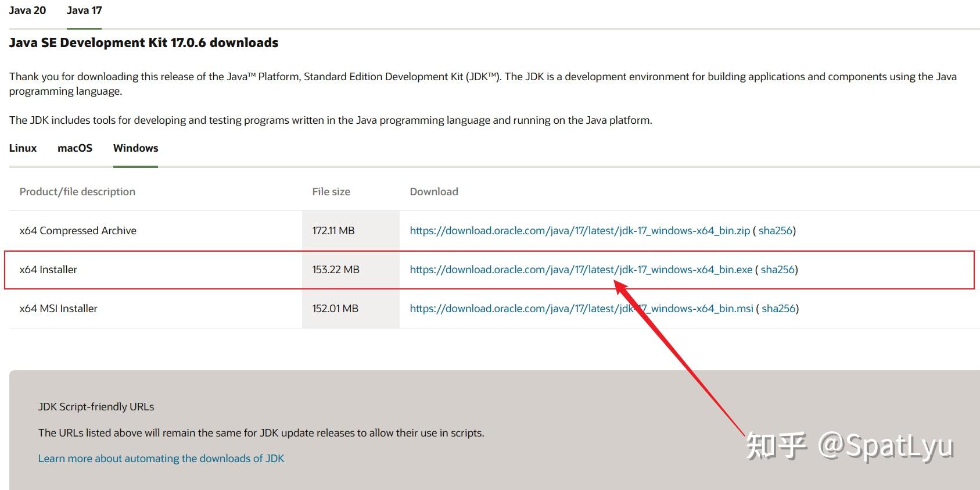980x490 pixels.
Task: Click the sentence starting 'The JDK includes tools'
Action: point(331,120)
